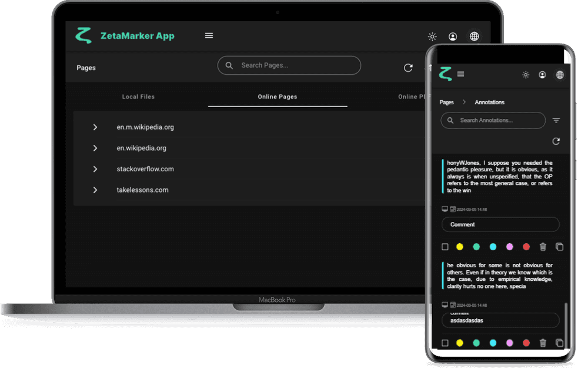The height and width of the screenshot is (368, 588).
Task: Tick the checkbox below the asdasdasdas comment
Action: click(x=445, y=343)
